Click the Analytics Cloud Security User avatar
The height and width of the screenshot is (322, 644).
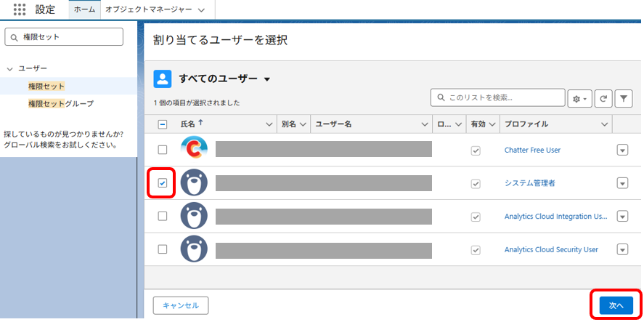point(194,249)
